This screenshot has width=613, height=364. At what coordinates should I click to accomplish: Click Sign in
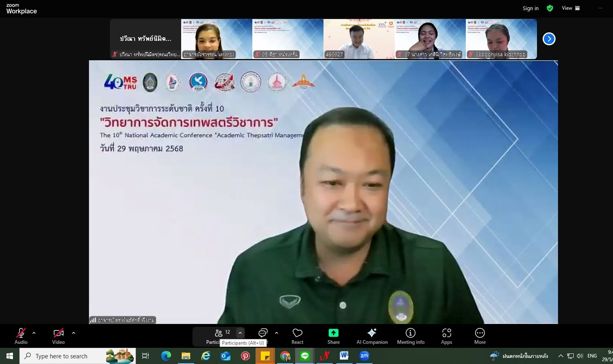coord(530,8)
